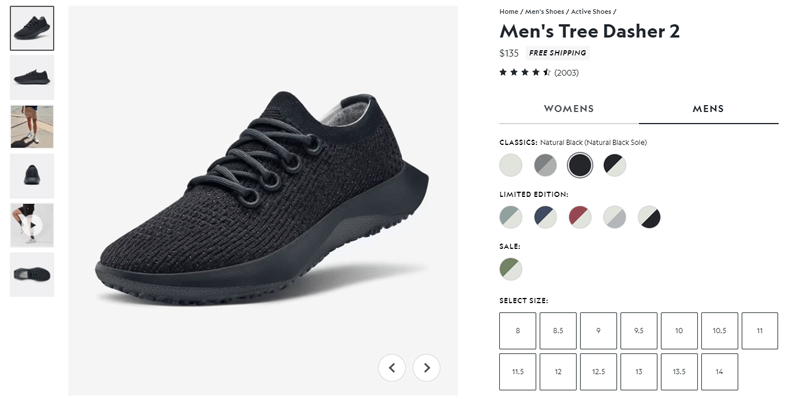The height and width of the screenshot is (399, 800).
Task: Advance to next product image arrow
Action: point(427,367)
